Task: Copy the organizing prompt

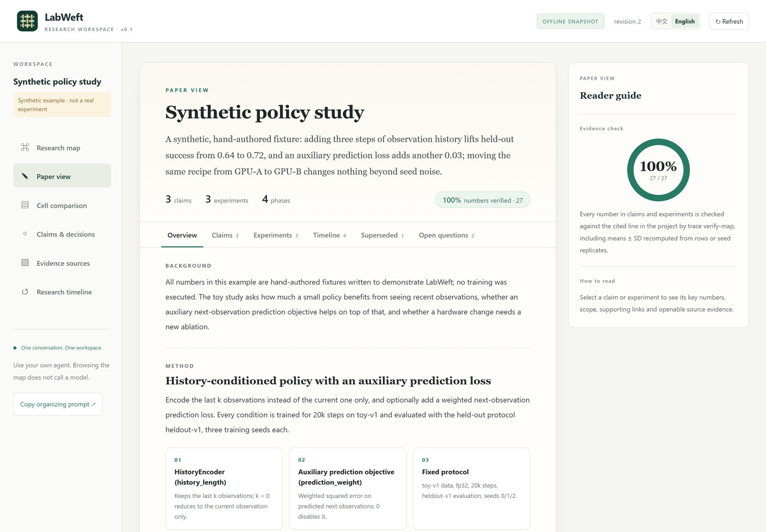Action: [x=58, y=404]
